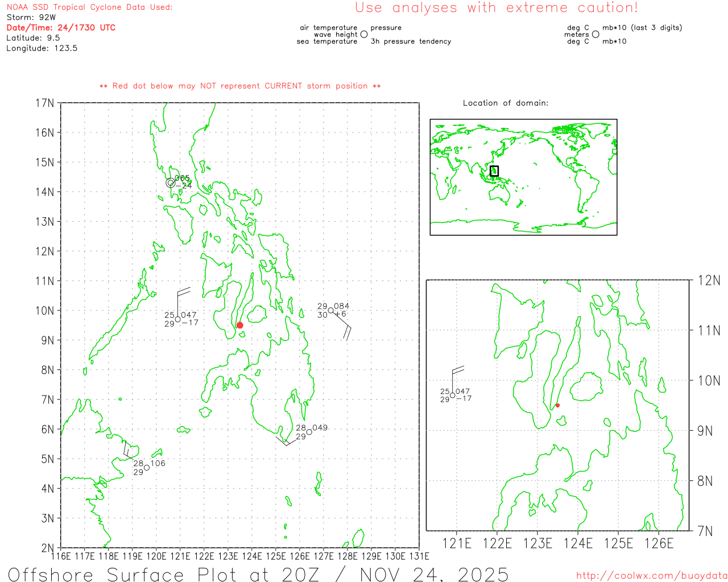Click the 'Storm: 92W' line

coord(31,18)
